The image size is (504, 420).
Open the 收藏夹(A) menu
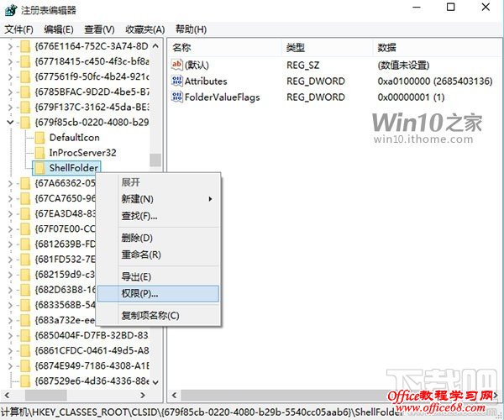[145, 29]
